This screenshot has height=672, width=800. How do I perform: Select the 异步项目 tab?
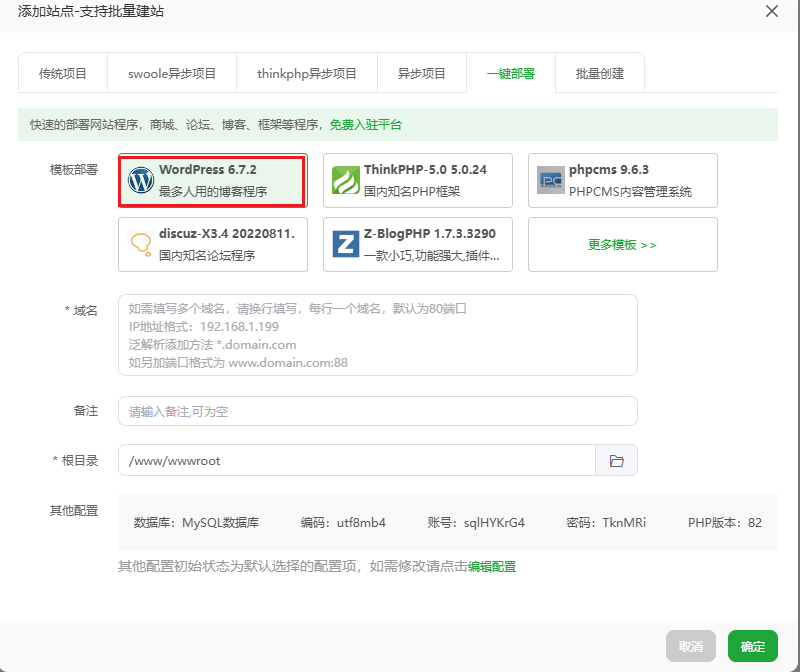(421, 73)
